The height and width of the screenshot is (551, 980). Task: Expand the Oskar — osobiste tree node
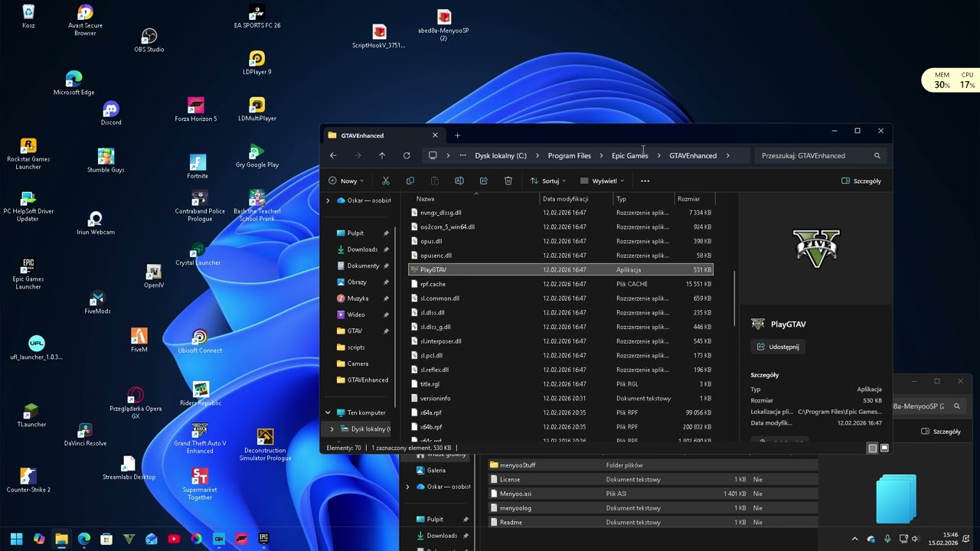tap(328, 201)
